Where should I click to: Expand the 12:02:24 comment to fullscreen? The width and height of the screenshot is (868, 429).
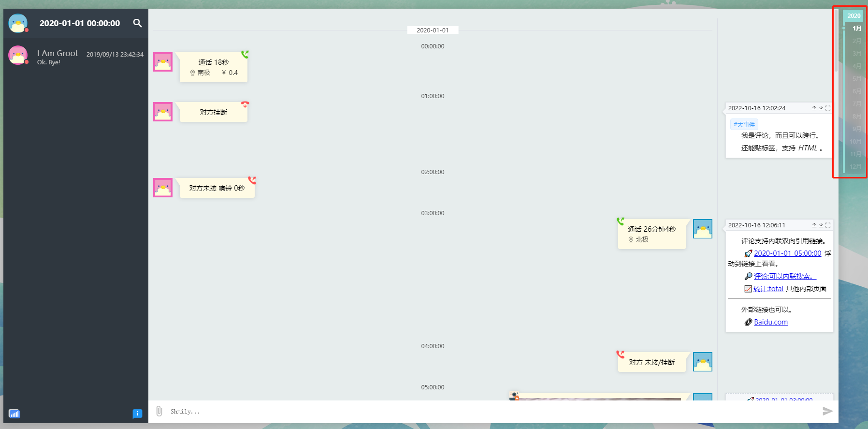point(828,108)
